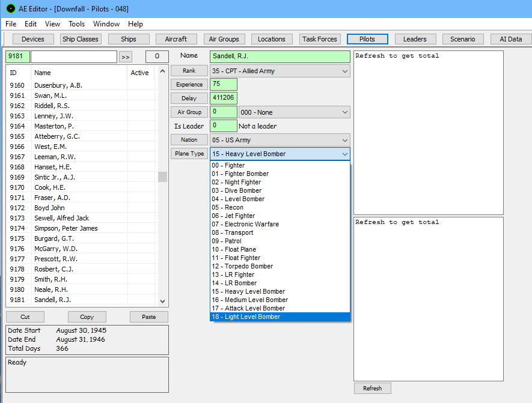This screenshot has height=403, width=532.
Task: Click the Refresh button
Action: 373,389
